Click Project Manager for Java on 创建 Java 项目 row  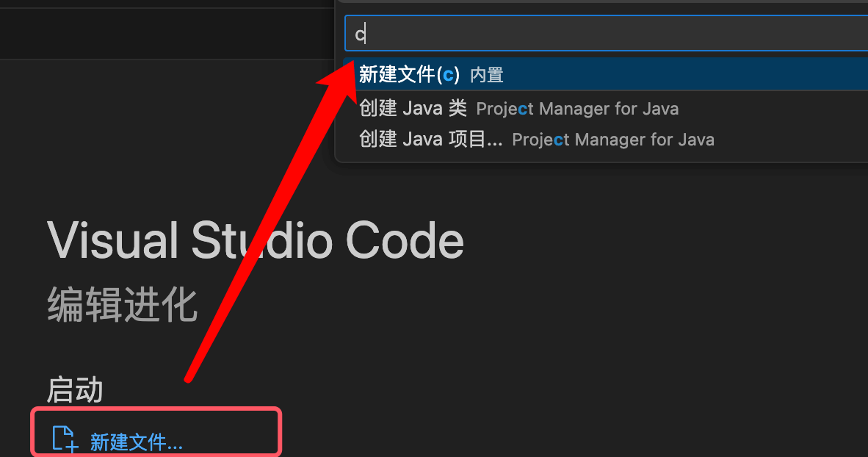612,140
